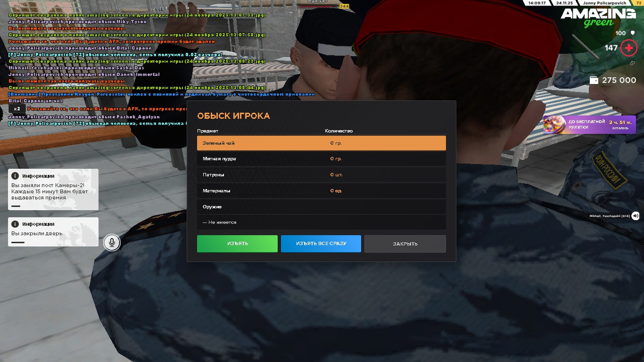The image size is (644, 362).
Task: Click the Не имеется weapon entry
Action: click(x=321, y=222)
